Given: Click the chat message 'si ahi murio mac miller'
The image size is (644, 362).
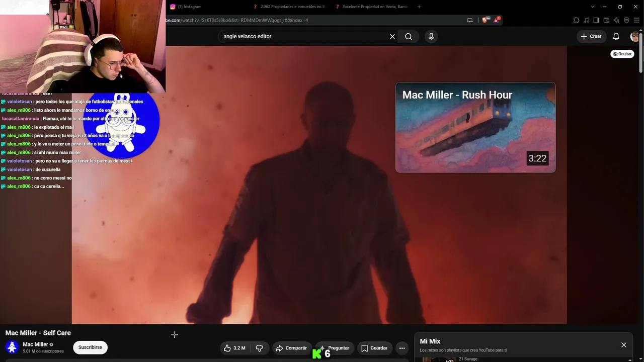Looking at the screenshot, I should click(x=57, y=153).
